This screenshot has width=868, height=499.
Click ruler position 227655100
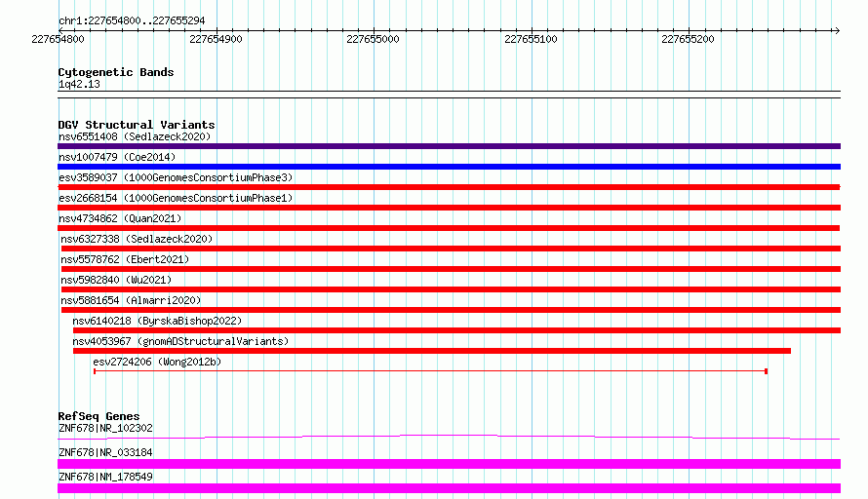click(531, 39)
